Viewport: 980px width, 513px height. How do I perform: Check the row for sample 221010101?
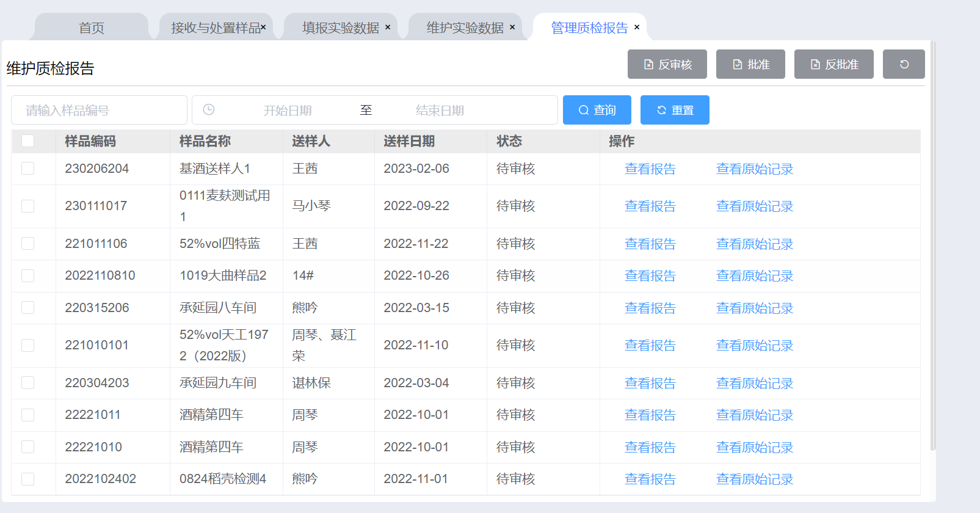[27, 345]
